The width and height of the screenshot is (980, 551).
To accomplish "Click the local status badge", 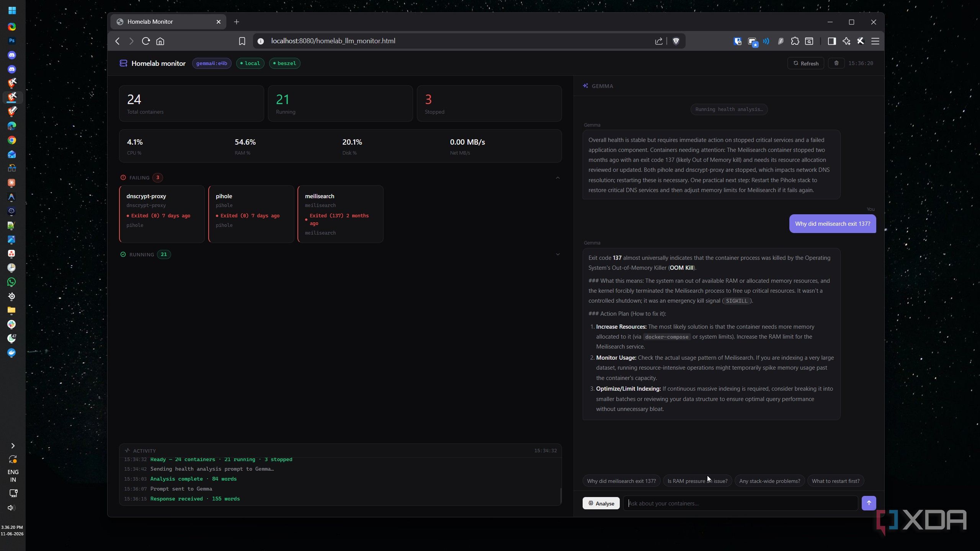I will [250, 63].
